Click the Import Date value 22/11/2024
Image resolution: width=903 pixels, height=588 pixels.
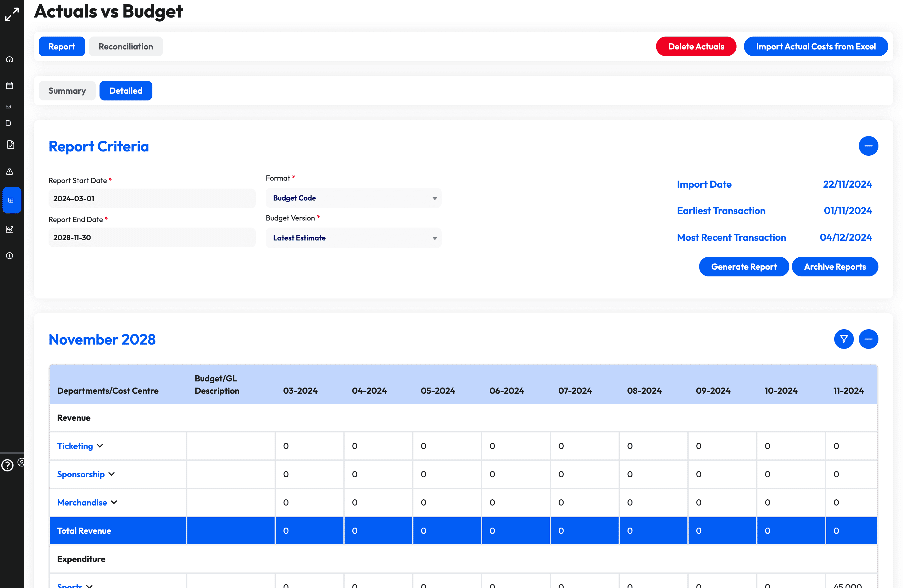pyautogui.click(x=847, y=184)
